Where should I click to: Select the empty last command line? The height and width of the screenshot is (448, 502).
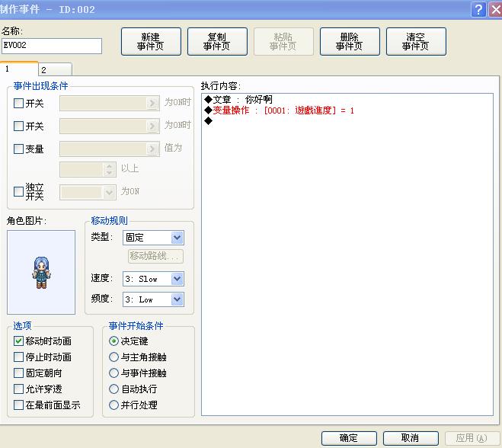[x=347, y=121]
